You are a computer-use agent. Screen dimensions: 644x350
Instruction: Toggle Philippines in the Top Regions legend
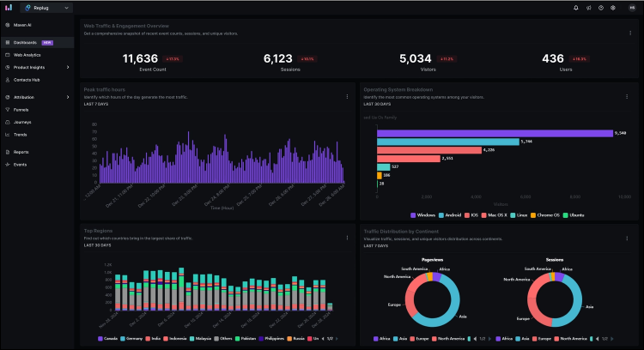tap(271, 339)
